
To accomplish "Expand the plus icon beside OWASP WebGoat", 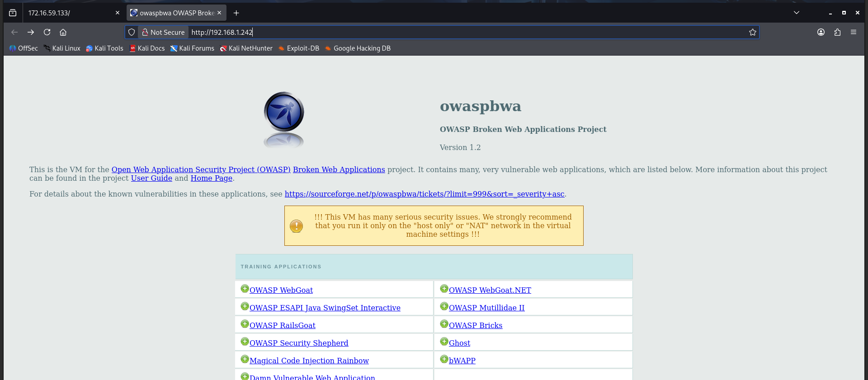I will [x=245, y=288].
